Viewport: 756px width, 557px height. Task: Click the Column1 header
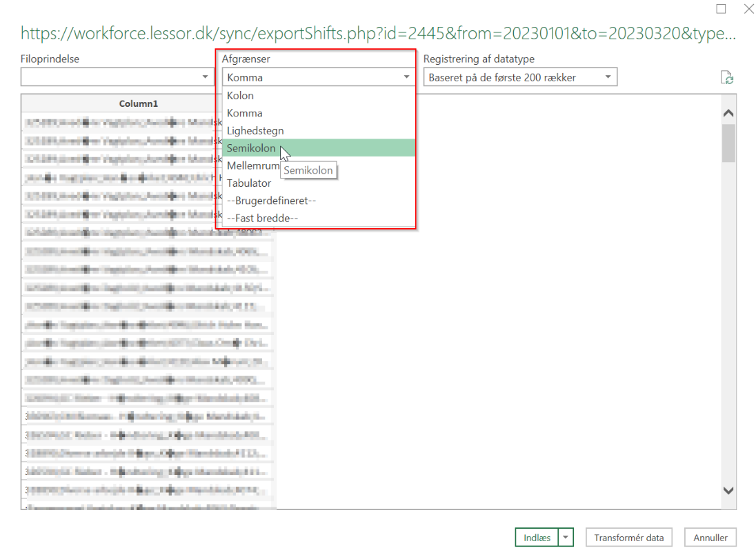(139, 103)
